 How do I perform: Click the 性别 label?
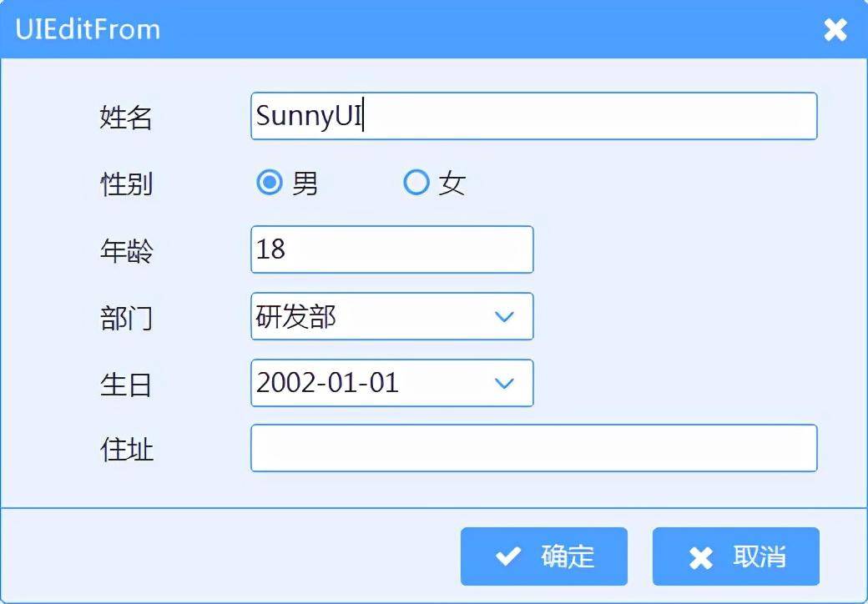[126, 184]
